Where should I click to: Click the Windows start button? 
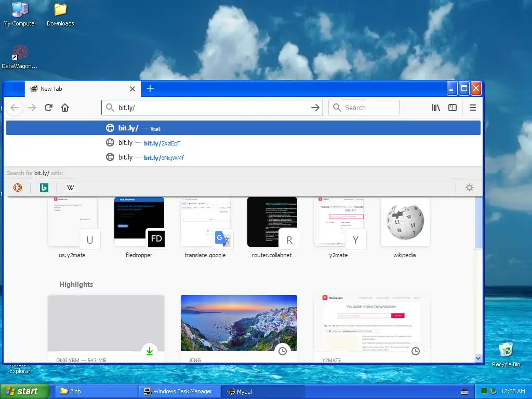coord(24,391)
